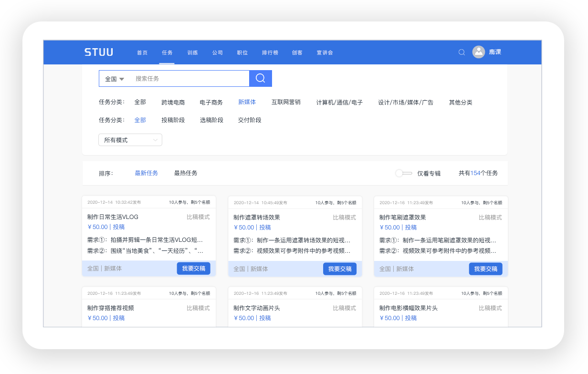Open the 制作文字动画片头 task card

[257, 308]
